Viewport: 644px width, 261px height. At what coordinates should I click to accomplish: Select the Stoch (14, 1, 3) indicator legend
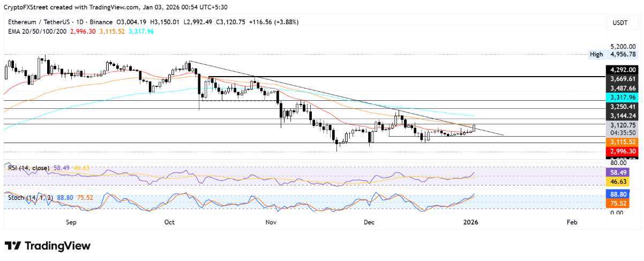(x=29, y=197)
